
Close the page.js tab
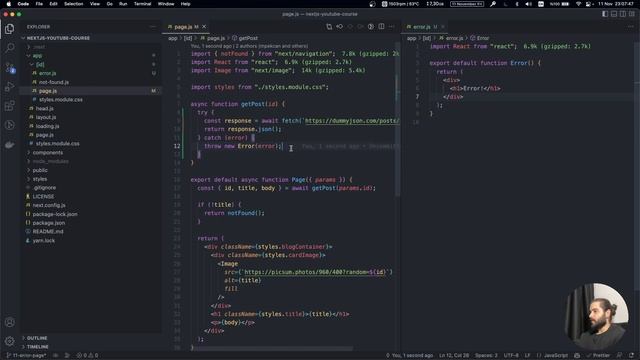click(204, 27)
